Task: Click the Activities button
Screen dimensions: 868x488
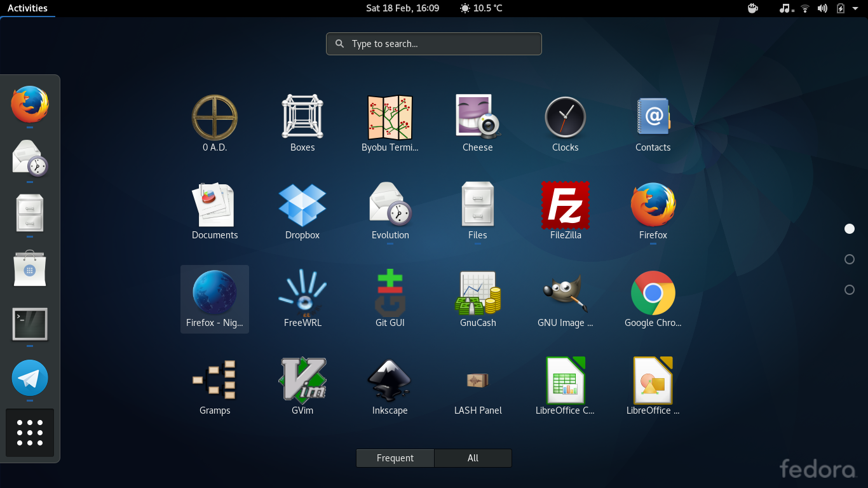Action: pyautogui.click(x=27, y=8)
